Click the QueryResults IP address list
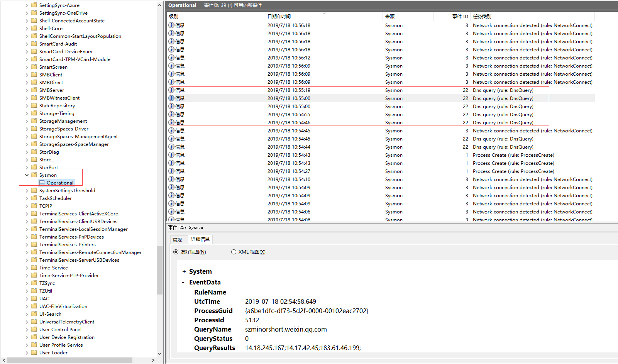 pyautogui.click(x=303, y=348)
